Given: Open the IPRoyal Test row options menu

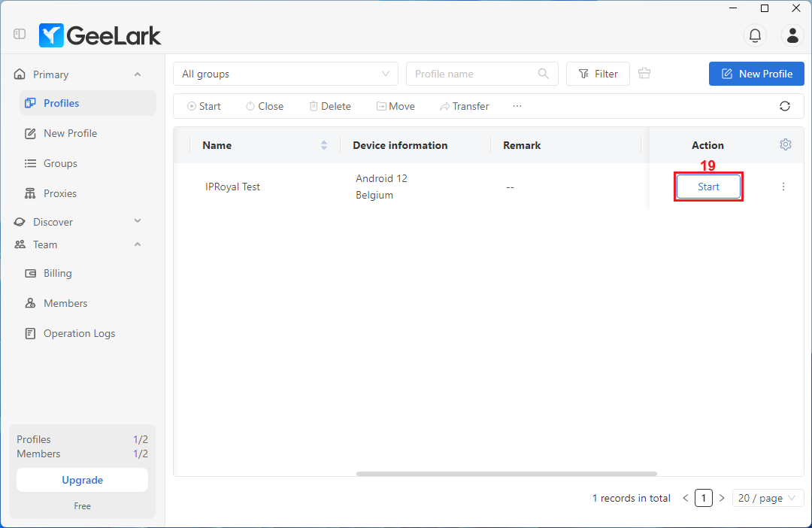Looking at the screenshot, I should (x=783, y=187).
